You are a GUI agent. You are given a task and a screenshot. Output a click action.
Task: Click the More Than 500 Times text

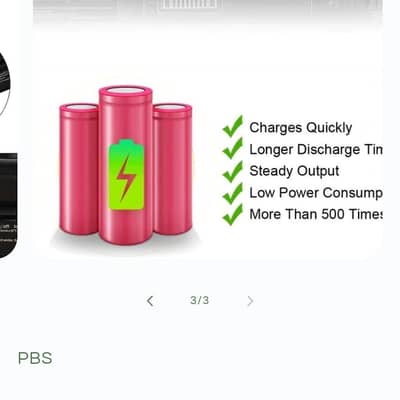pyautogui.click(x=316, y=214)
